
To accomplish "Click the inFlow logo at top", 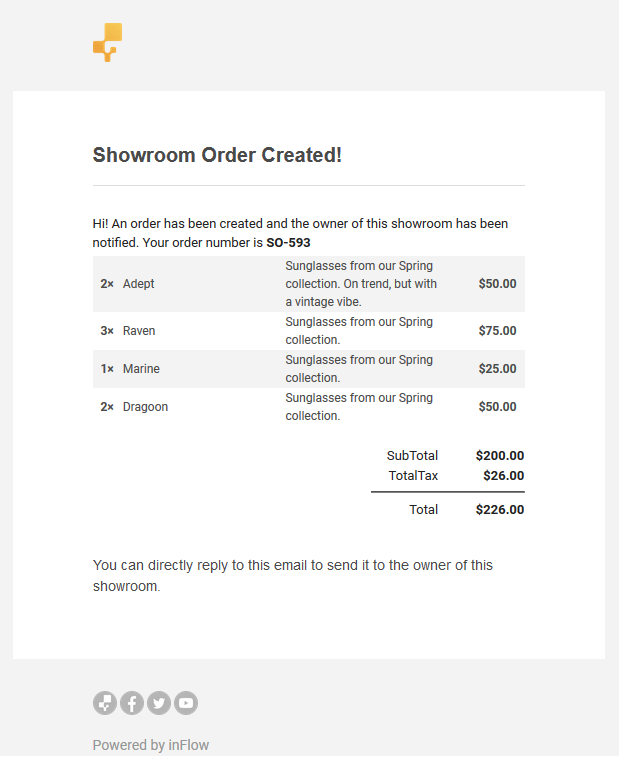I will point(107,42).
